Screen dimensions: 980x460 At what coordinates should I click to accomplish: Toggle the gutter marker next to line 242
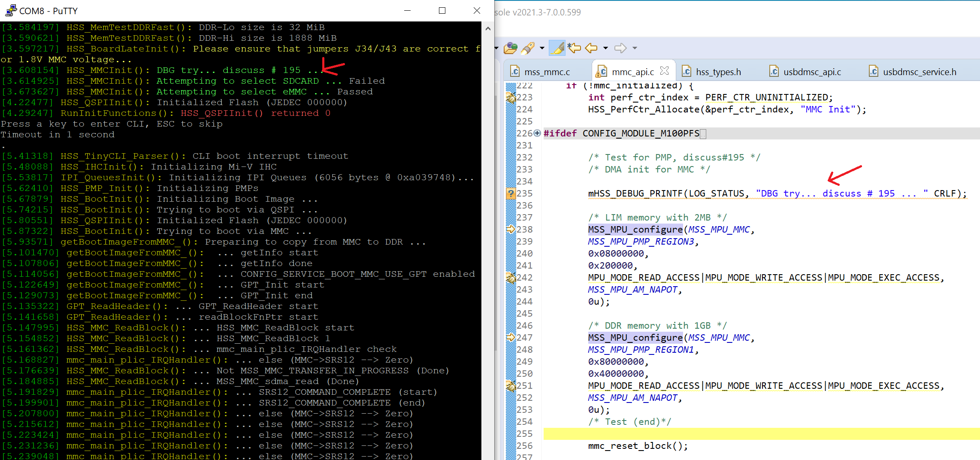coord(511,278)
